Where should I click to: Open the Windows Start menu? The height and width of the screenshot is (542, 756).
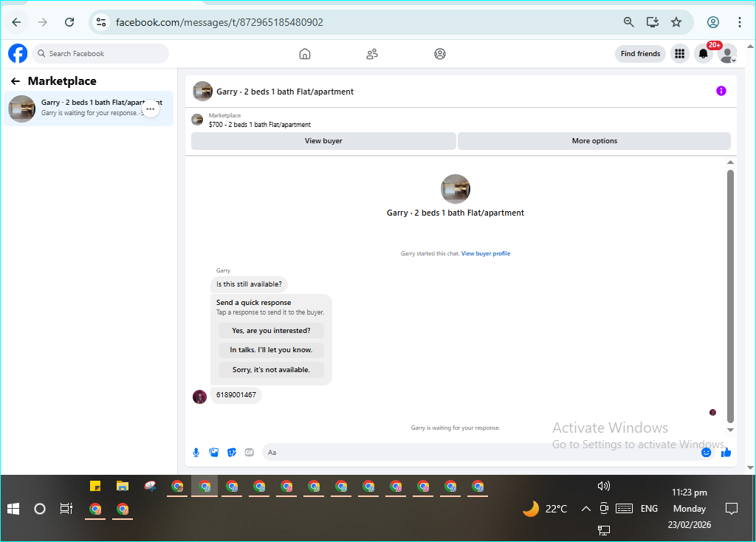(13, 509)
